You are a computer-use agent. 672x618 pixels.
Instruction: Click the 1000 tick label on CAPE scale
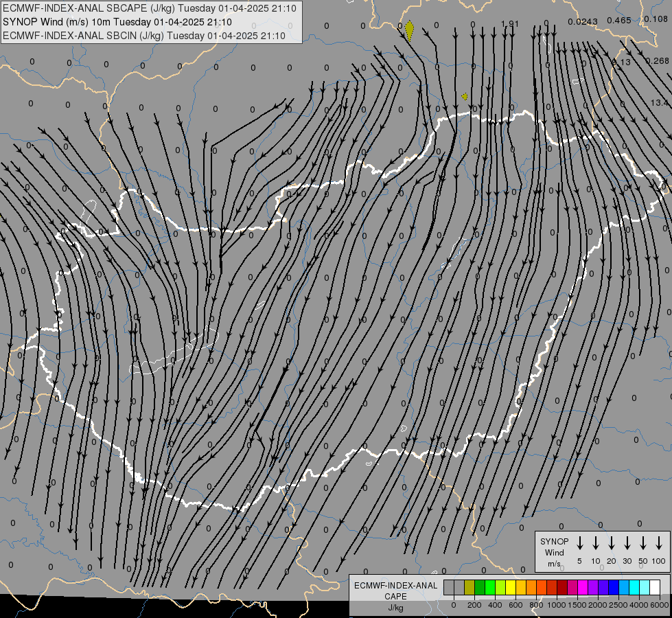tap(557, 605)
